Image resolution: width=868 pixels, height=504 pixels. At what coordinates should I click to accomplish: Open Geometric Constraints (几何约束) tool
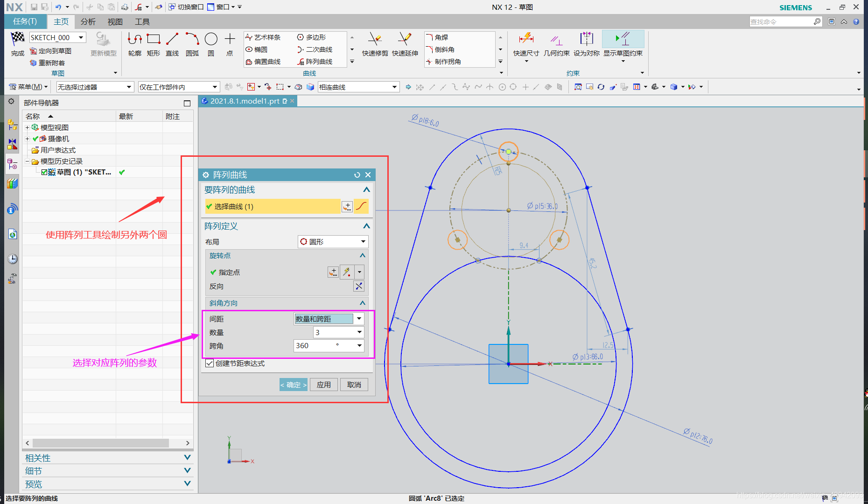pos(556,44)
